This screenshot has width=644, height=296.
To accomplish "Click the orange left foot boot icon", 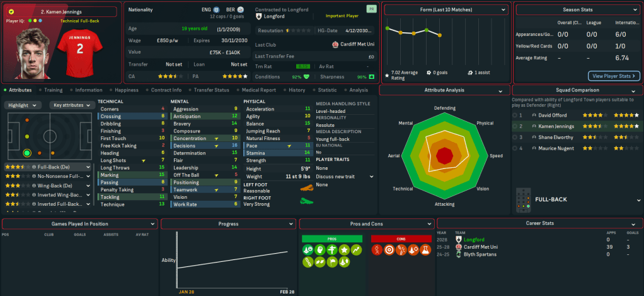I will coord(308,187).
